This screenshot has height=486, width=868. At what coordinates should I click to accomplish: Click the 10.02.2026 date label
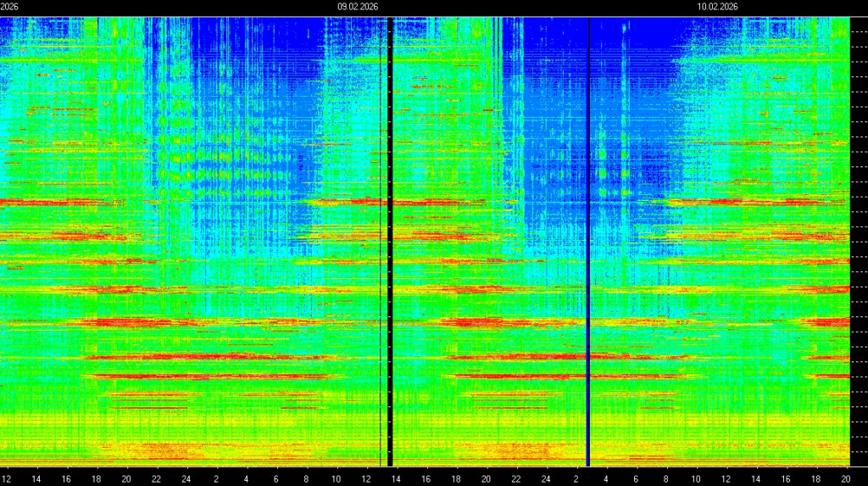coord(717,6)
